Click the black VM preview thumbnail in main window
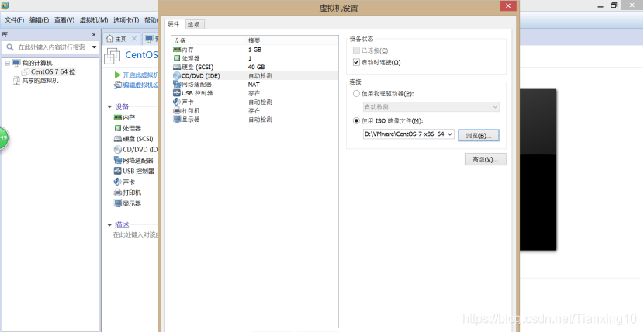This screenshot has height=333, width=644. click(x=538, y=170)
